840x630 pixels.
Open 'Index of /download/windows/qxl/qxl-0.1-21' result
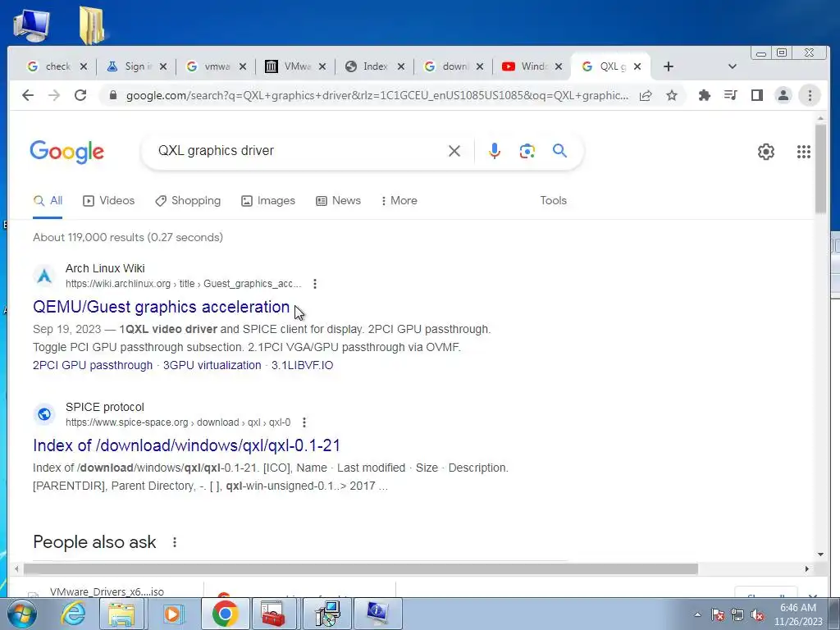[x=186, y=445]
